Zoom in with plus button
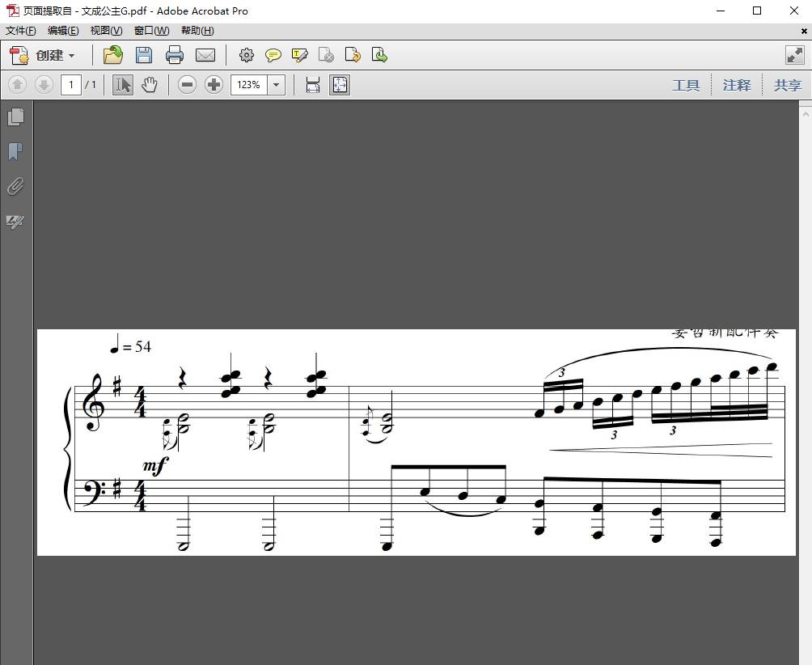 (214, 84)
